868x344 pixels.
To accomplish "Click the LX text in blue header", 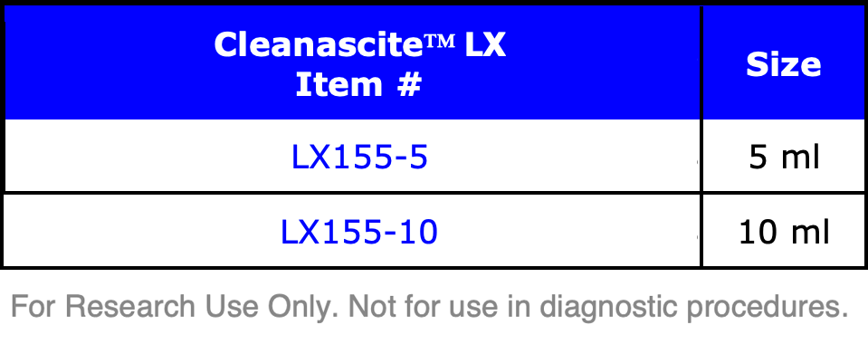I will click(485, 45).
